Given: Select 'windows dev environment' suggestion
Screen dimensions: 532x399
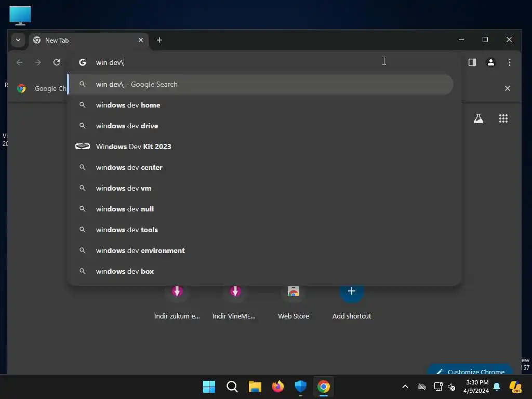Looking at the screenshot, I should pyautogui.click(x=260, y=250).
